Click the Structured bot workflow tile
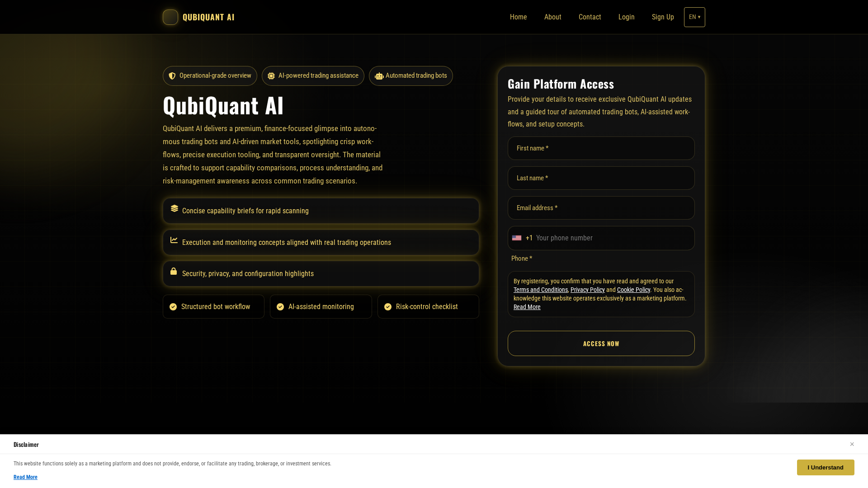Screen dimensions: 868x488 [x=213, y=307]
